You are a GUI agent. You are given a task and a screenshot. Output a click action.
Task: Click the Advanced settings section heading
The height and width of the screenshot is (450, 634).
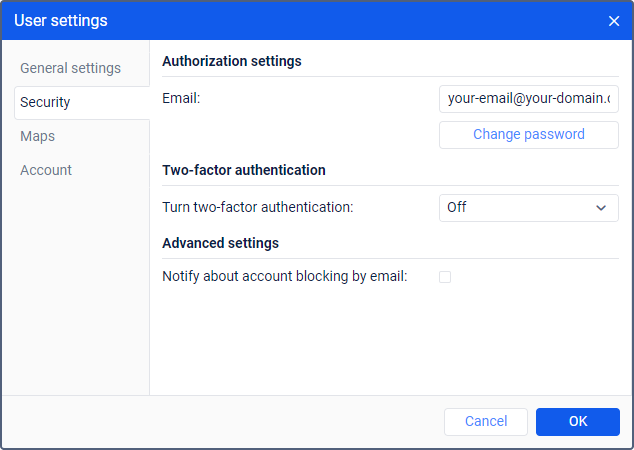[x=220, y=243]
